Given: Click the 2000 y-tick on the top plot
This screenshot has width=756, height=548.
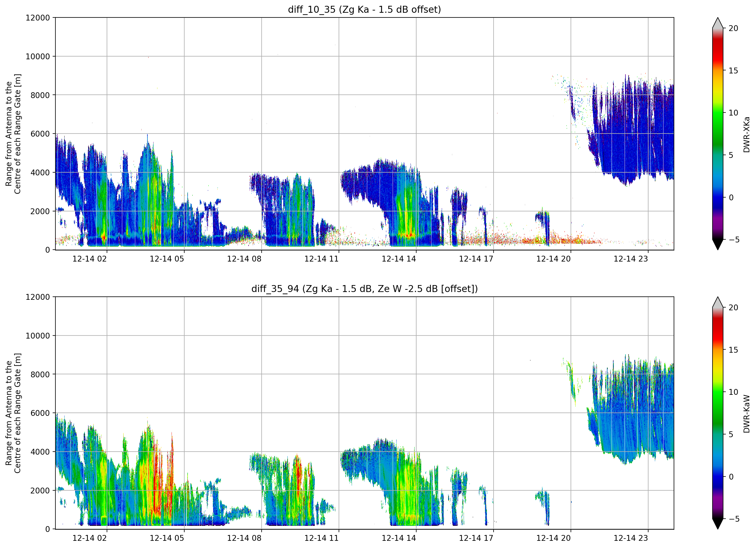Looking at the screenshot, I should pyautogui.click(x=40, y=211).
